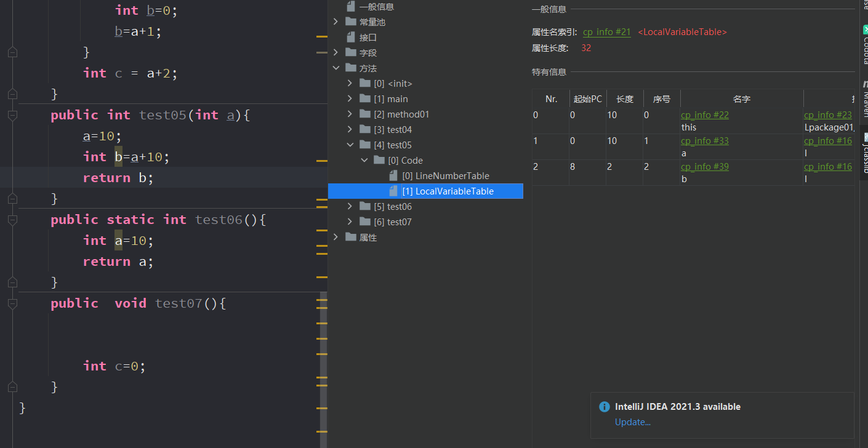The image size is (868, 448).
Task: Click the 'IntelliJ IDEA 2021.3 available' notification title
Action: click(678, 407)
